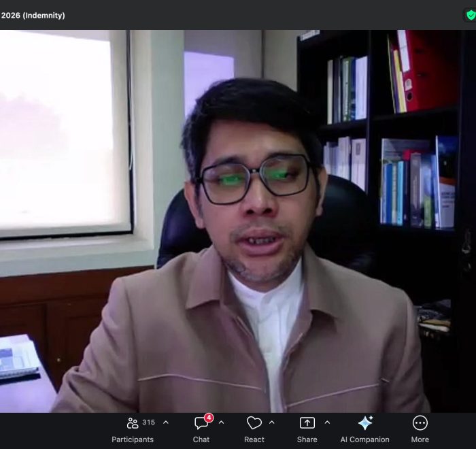
Task: Click the More three-dots icon
Action: point(420,423)
